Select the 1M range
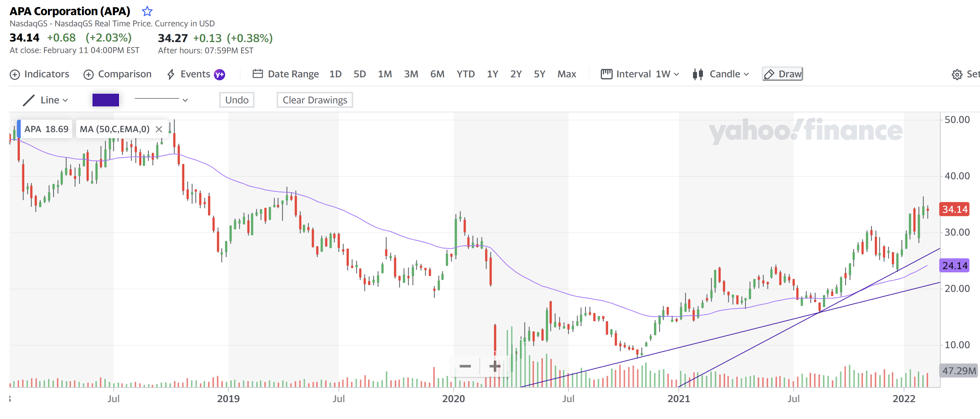This screenshot has width=980, height=419. coord(385,74)
